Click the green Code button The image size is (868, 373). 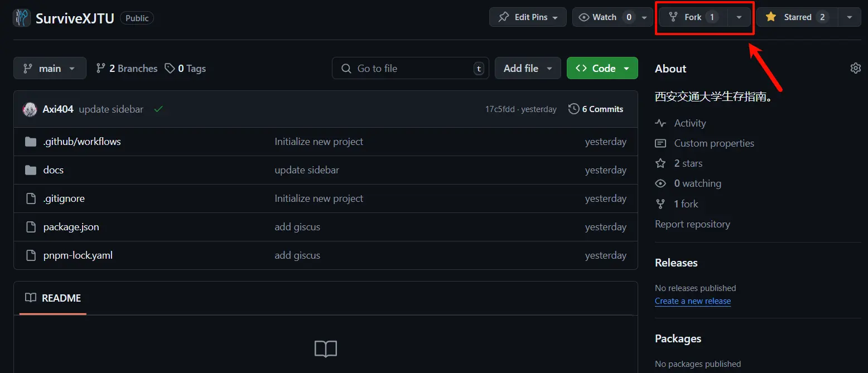tap(602, 68)
